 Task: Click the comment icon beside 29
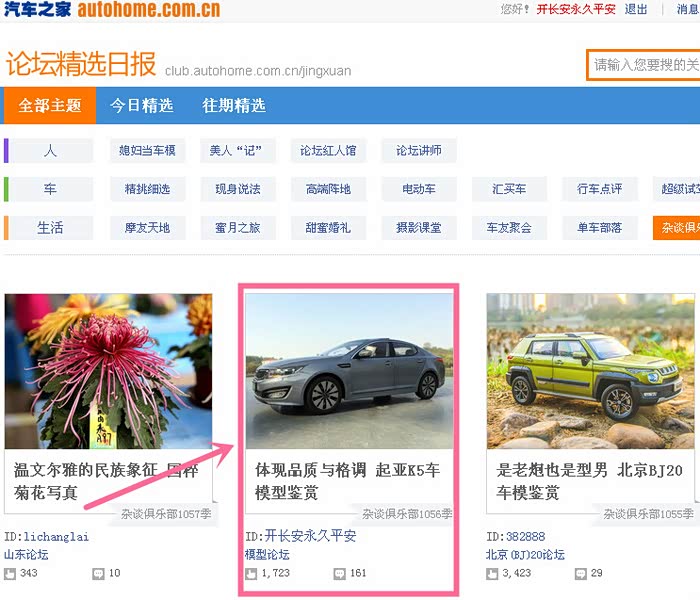[x=580, y=574]
